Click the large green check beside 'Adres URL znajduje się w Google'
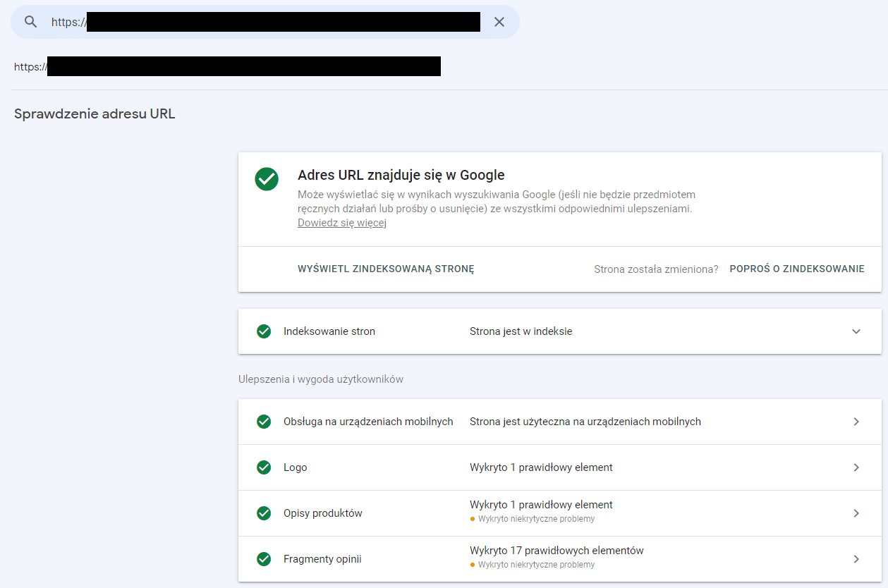Screen dimensions: 888x588 [267, 179]
